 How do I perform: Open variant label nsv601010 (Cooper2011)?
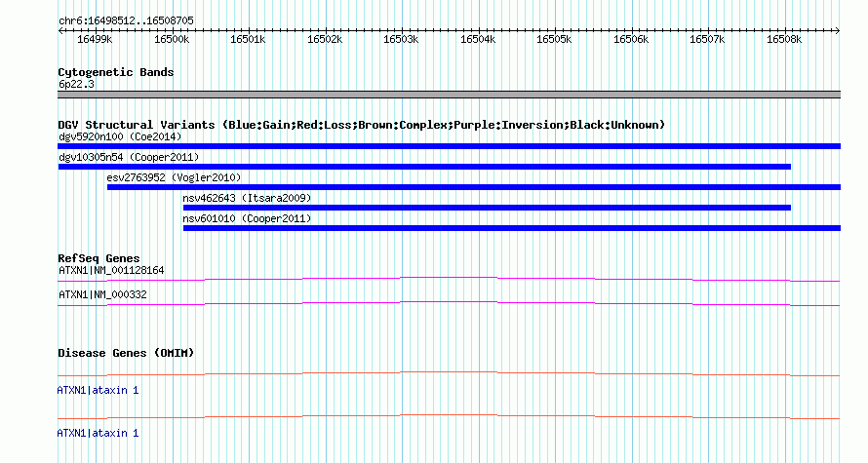click(x=247, y=218)
